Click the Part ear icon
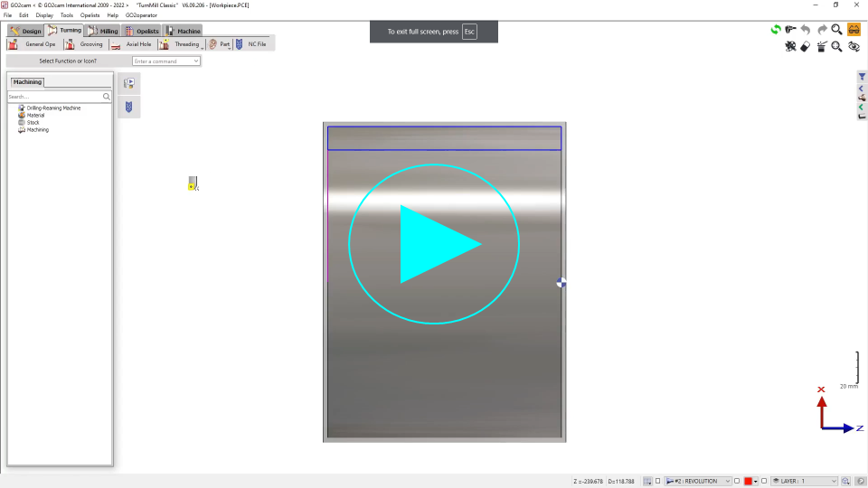868x488 pixels. (213, 44)
